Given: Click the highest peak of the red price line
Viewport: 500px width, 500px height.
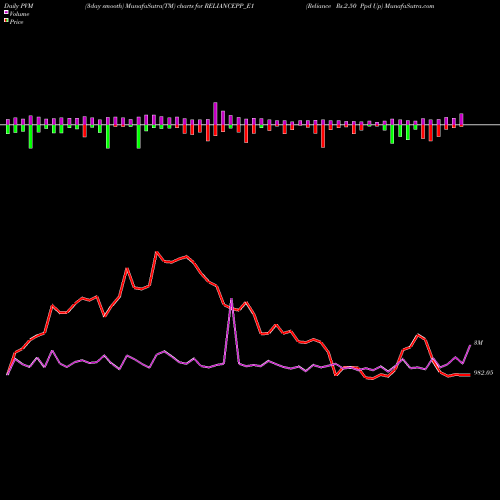Looking at the screenshot, I should tap(157, 252).
